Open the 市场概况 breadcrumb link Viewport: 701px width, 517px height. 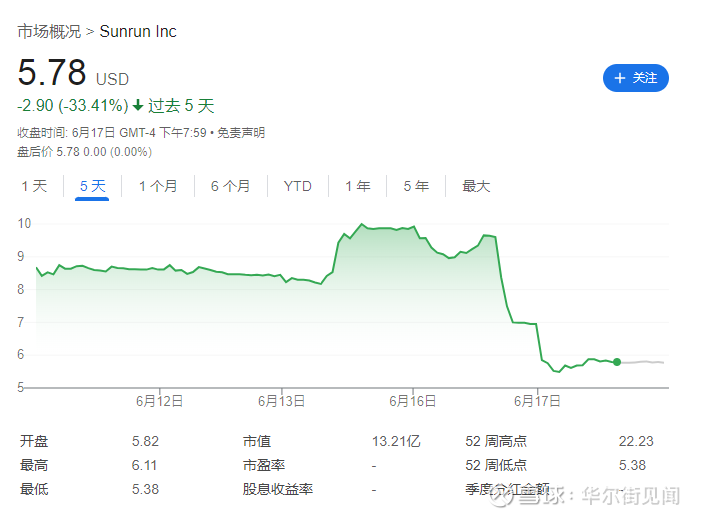(49, 31)
